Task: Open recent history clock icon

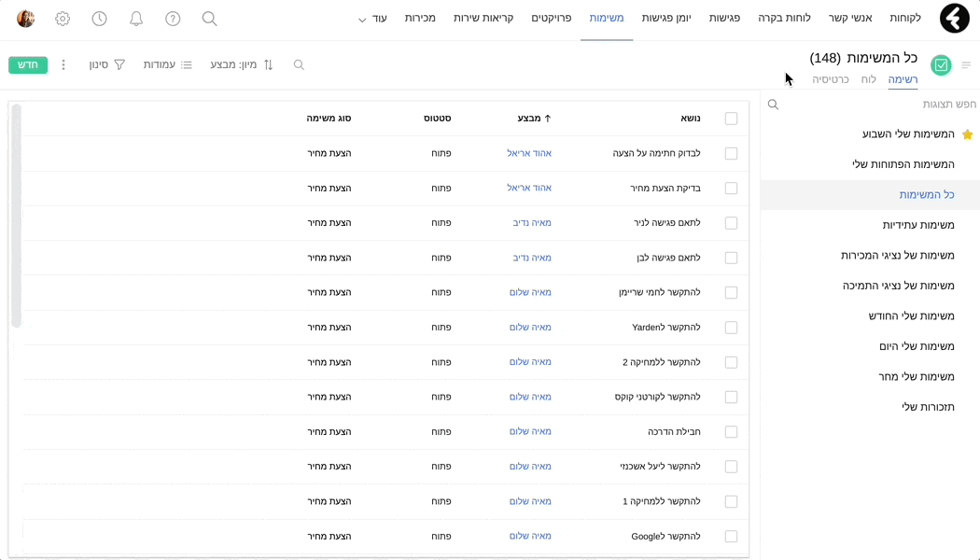Action: 99,19
